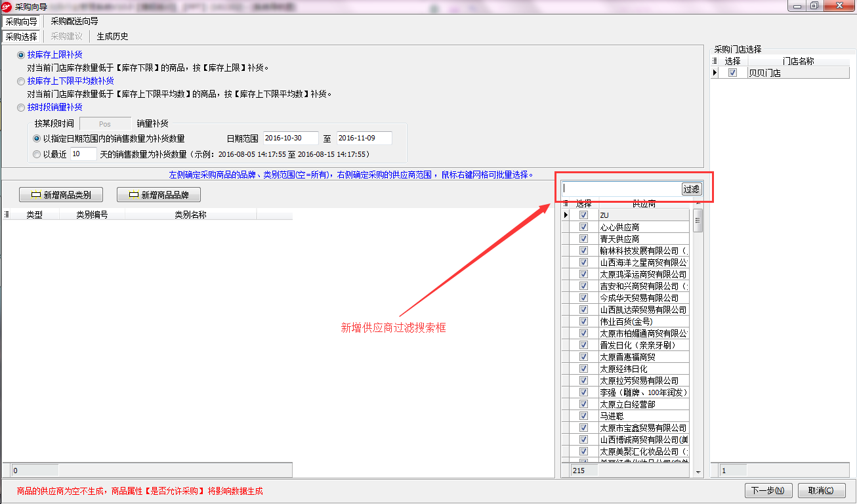Toggle checkbox for 太原拉芳贸易有限公司
Screen dimensions: 857x504
tap(583, 381)
